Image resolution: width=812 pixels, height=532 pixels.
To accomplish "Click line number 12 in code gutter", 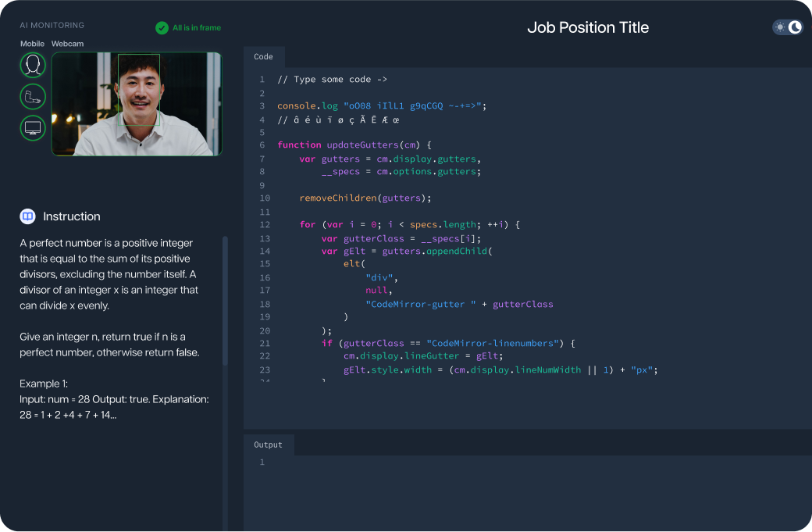I will point(264,225).
